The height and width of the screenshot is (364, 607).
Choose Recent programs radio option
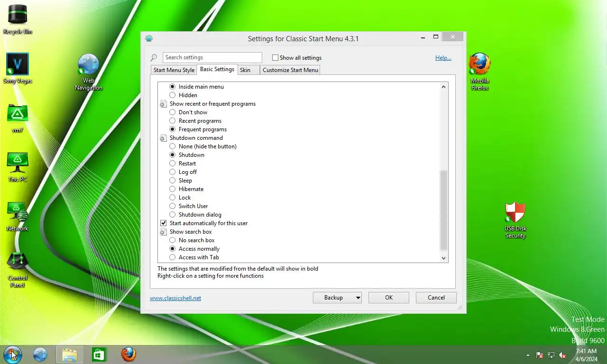pos(173,121)
